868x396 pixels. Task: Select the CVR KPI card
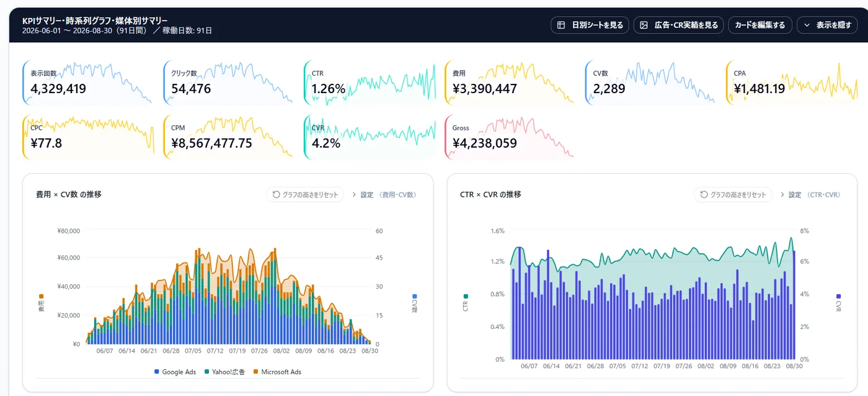368,137
